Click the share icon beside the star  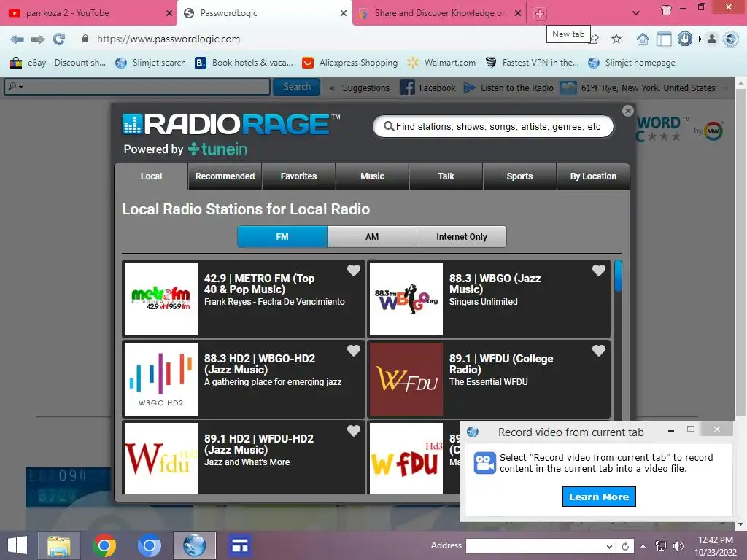[595, 39]
